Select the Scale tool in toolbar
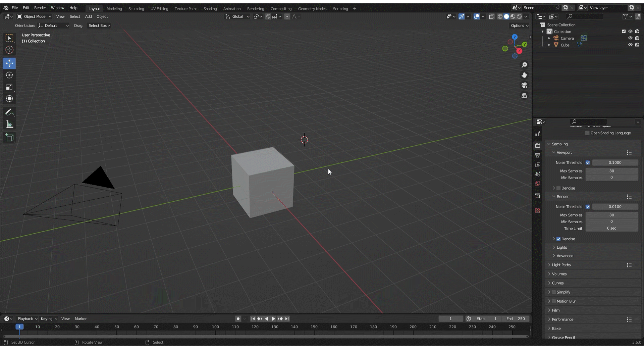The image size is (644, 349). 9,87
